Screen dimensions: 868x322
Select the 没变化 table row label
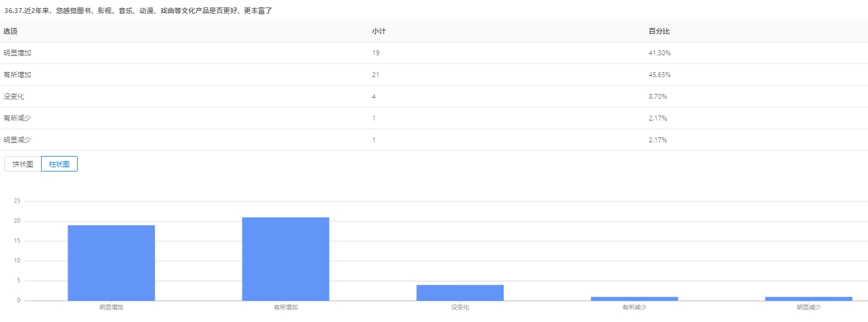tap(14, 96)
